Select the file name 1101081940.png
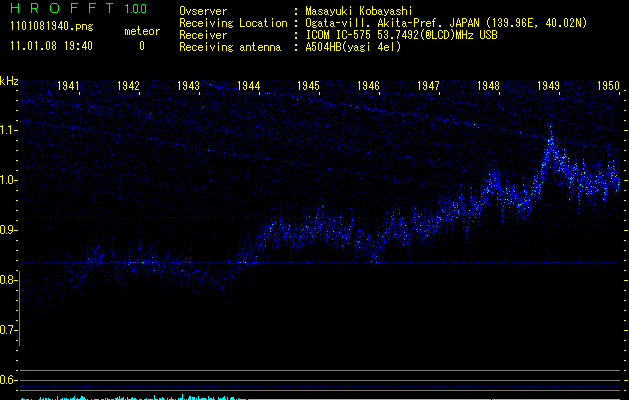This screenshot has height=400, width=629. point(52,26)
